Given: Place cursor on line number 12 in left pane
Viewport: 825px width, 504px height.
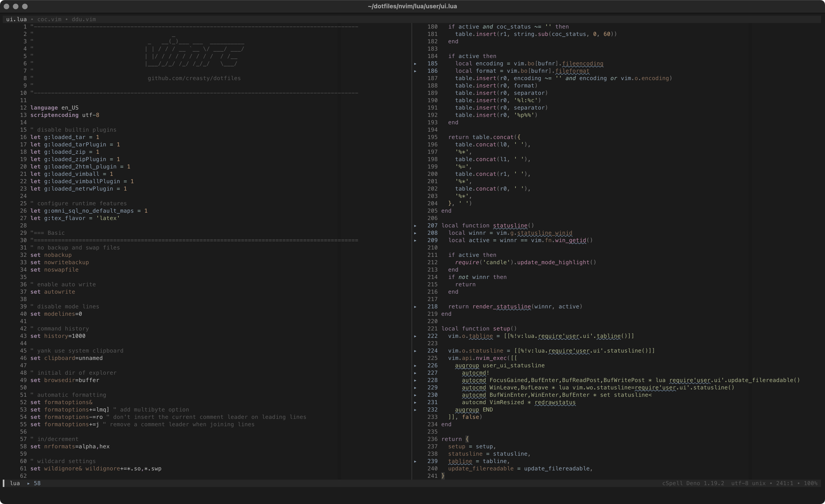Looking at the screenshot, I should (x=23, y=108).
